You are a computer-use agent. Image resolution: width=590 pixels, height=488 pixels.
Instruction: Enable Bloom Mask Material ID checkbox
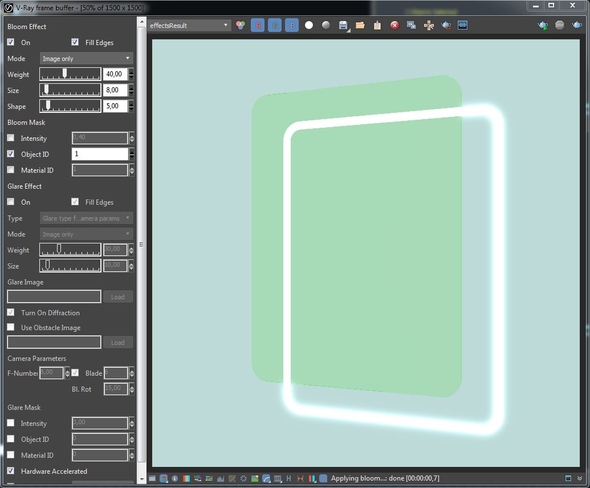click(11, 170)
